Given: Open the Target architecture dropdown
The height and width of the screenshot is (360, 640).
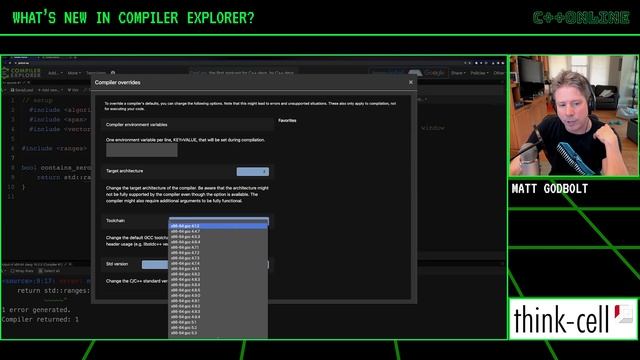Looking at the screenshot, I should click(x=252, y=171).
